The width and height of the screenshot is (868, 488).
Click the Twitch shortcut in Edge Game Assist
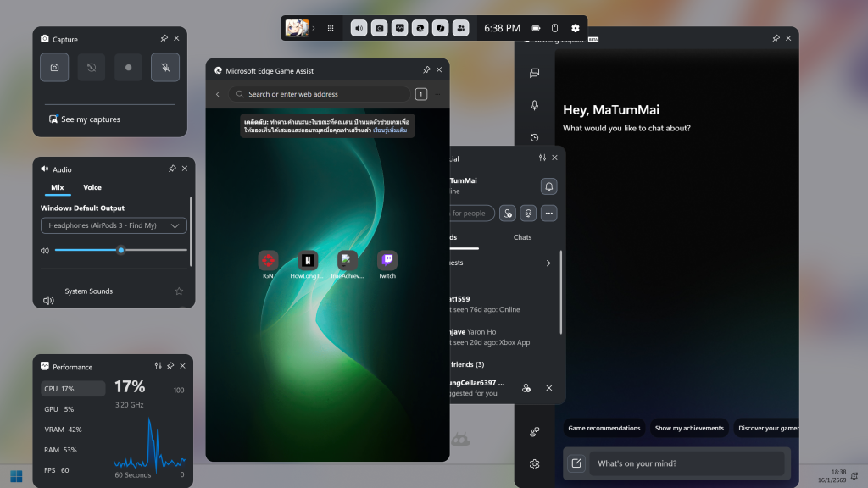click(387, 261)
